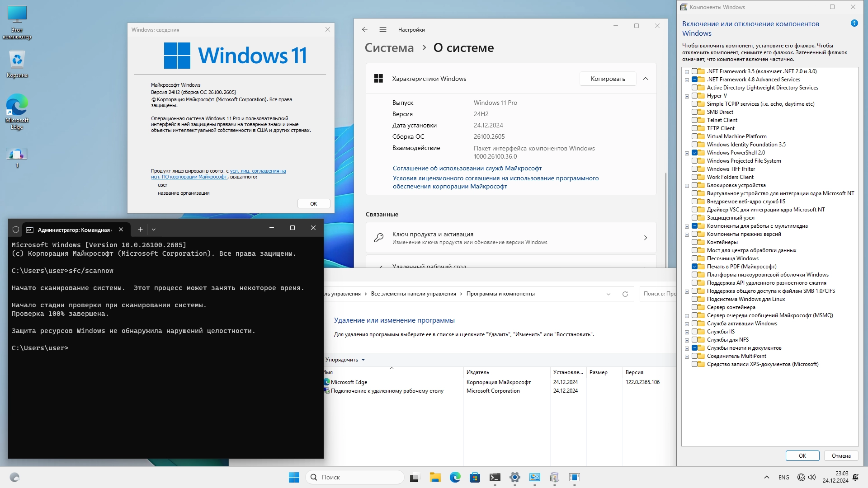Image resolution: width=868 pixels, height=488 pixels.
Task: Open Organize menu in Programs list
Action: (x=345, y=360)
